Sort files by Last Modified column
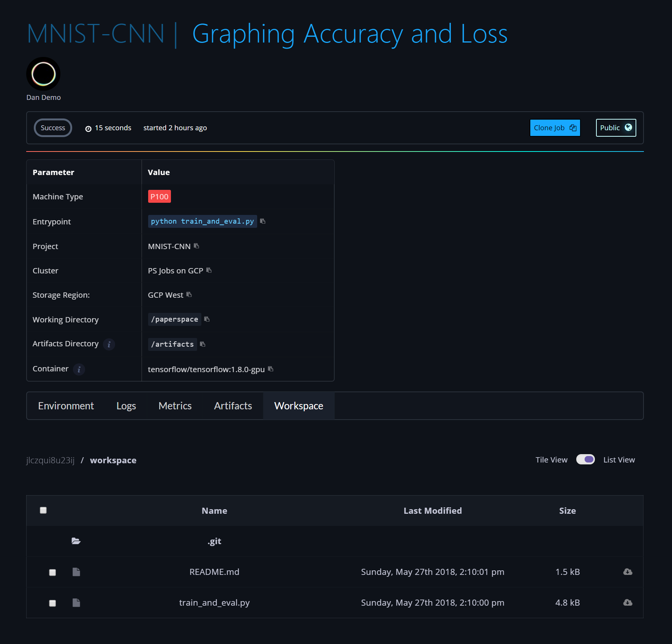The height and width of the screenshot is (644, 672). pyautogui.click(x=433, y=511)
